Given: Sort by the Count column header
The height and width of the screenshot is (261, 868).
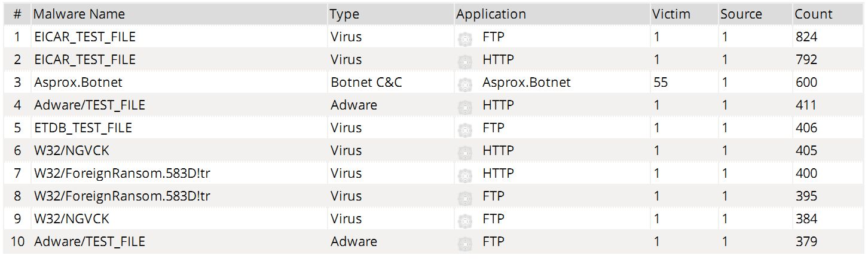Looking at the screenshot, I should [813, 14].
